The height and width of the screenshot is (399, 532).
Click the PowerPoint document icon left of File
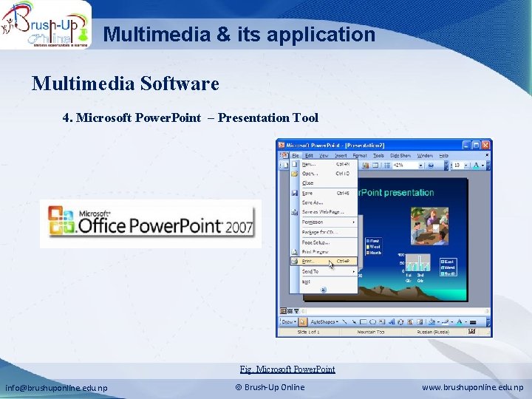point(284,155)
